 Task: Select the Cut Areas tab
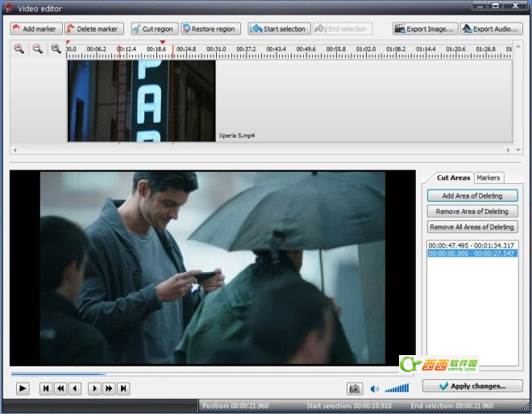[453, 178]
